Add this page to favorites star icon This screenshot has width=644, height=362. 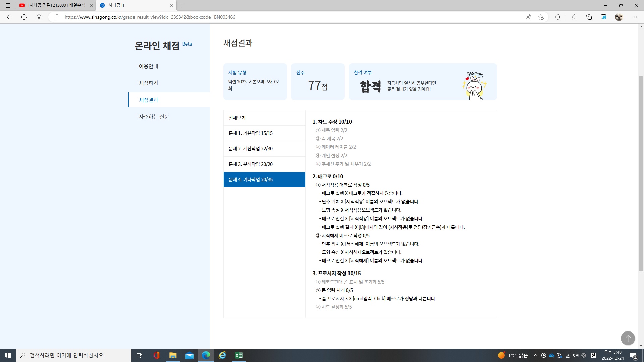click(541, 17)
